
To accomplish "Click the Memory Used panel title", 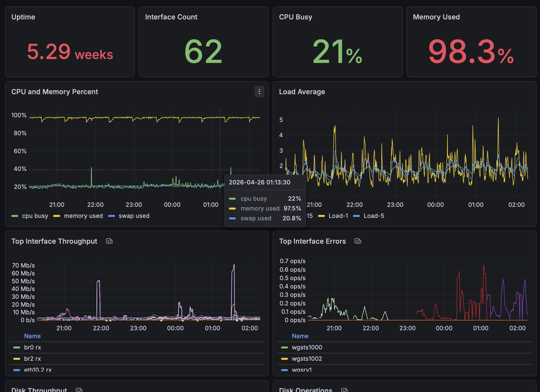I will point(436,17).
